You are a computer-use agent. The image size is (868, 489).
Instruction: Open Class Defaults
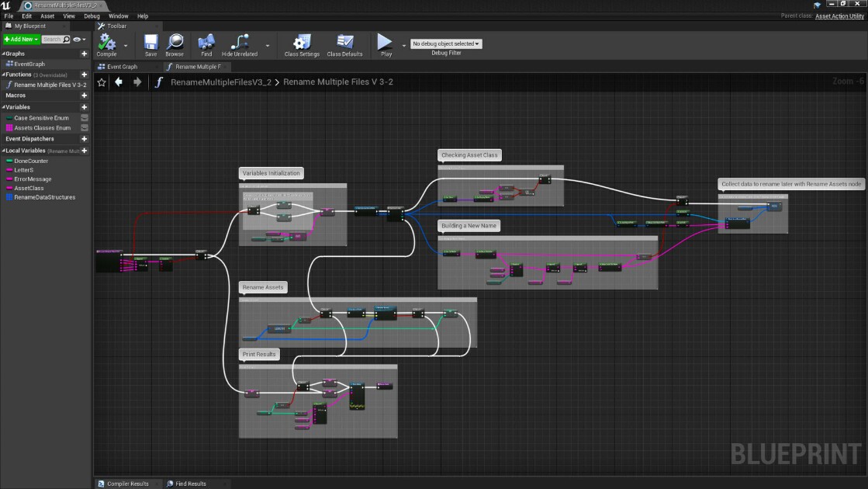click(x=344, y=43)
